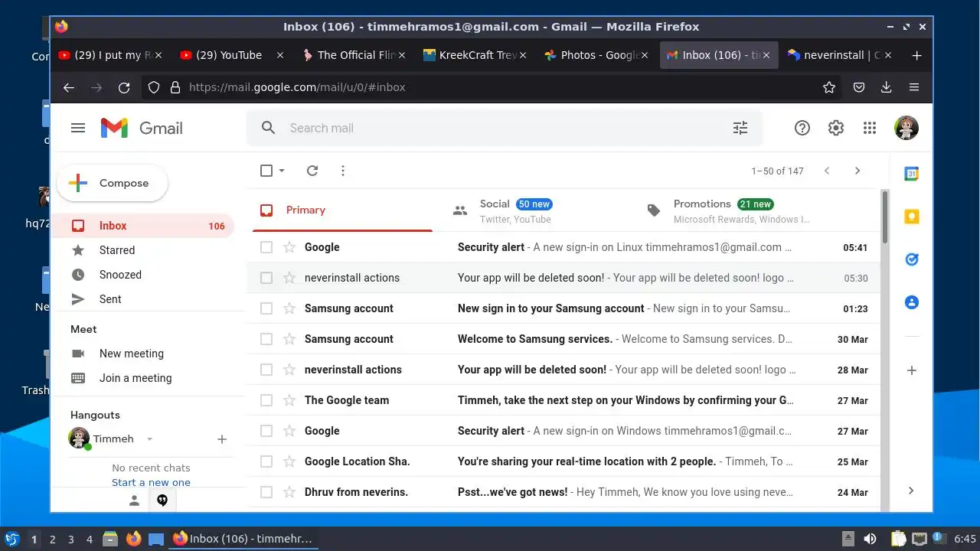Select the Google Location Sharing email checkbox
The width and height of the screenshot is (980, 551).
pos(266,461)
